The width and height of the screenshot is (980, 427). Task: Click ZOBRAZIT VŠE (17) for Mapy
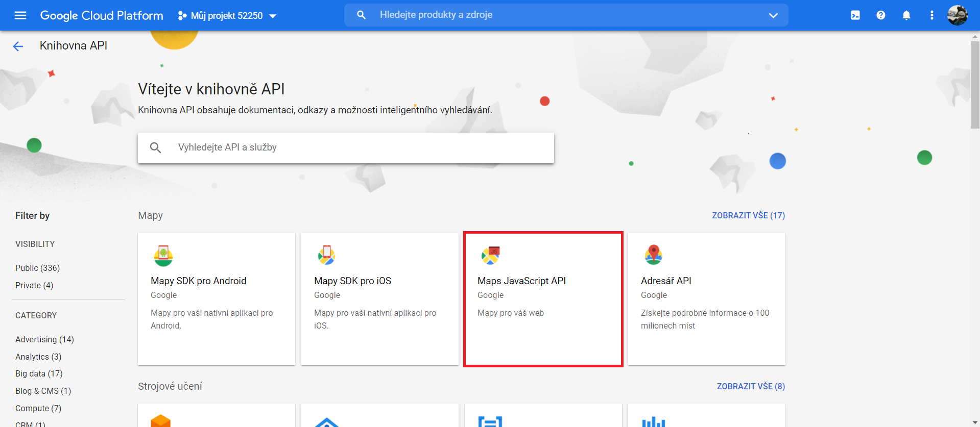tap(748, 215)
